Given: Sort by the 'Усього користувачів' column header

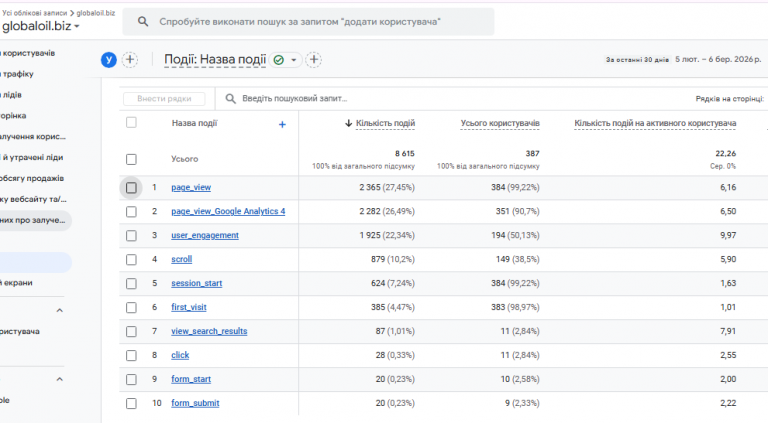Looking at the screenshot, I should click(500, 123).
